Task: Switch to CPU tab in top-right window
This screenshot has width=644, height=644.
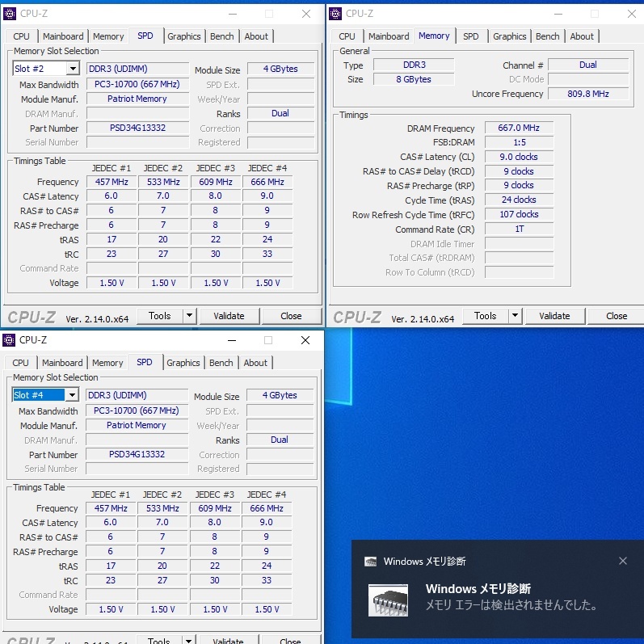Action: tap(347, 36)
